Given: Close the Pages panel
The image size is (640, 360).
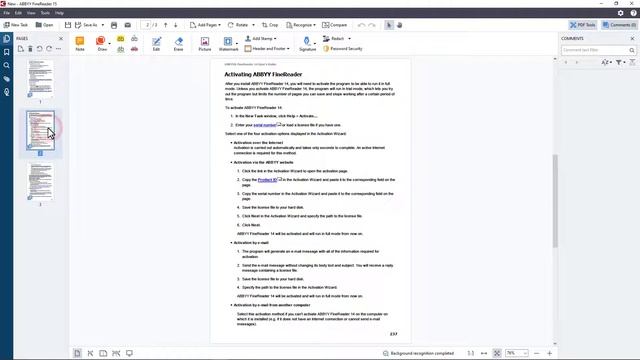Looking at the screenshot, I should (61, 38).
